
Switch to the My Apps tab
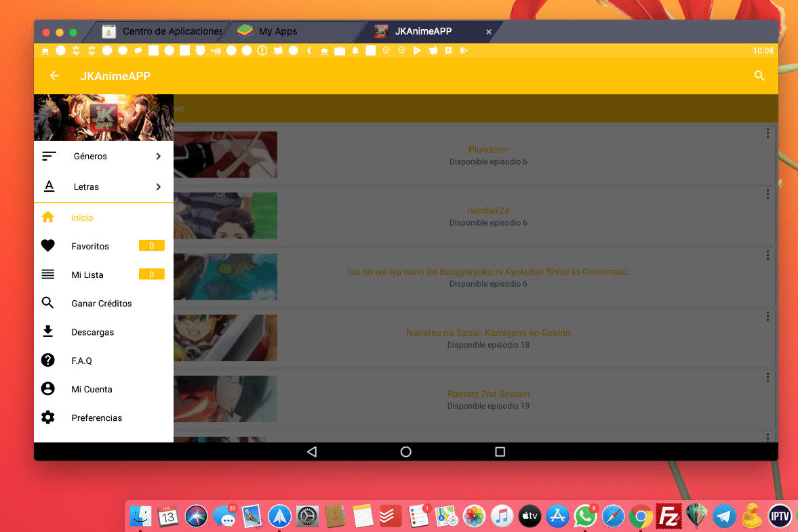[279, 31]
